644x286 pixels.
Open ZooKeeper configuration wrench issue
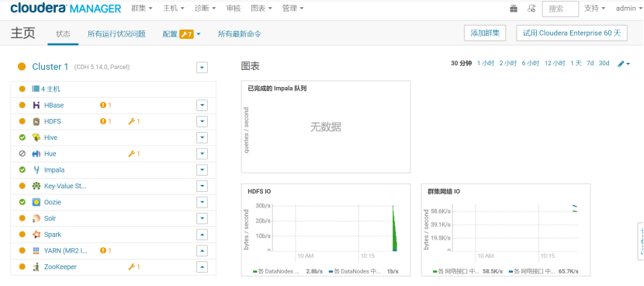coord(134,267)
